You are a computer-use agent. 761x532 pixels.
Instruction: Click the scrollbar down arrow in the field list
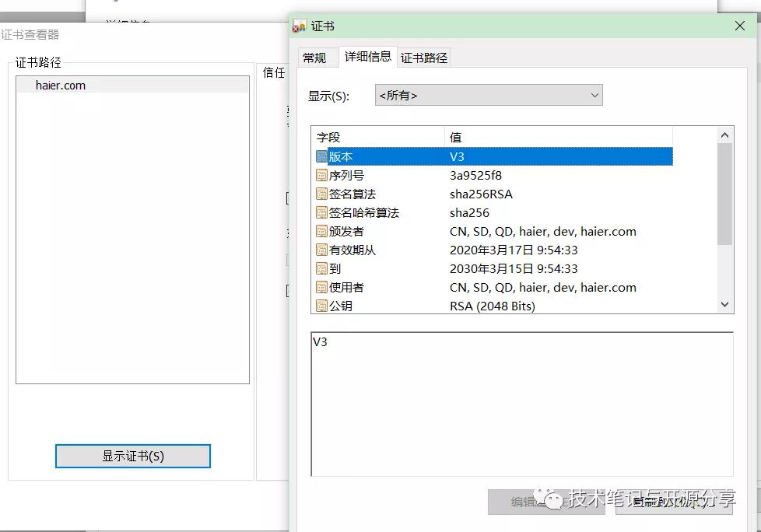tap(724, 304)
